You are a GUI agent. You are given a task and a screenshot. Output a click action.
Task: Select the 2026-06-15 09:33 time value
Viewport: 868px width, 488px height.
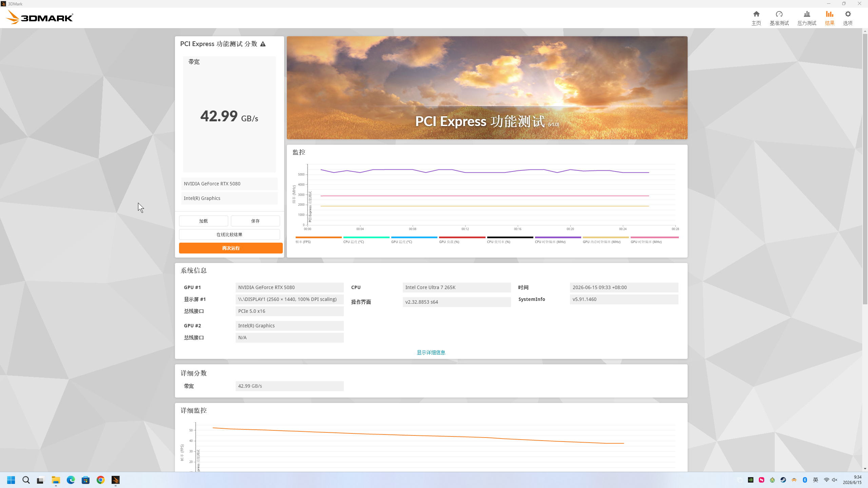[624, 287]
